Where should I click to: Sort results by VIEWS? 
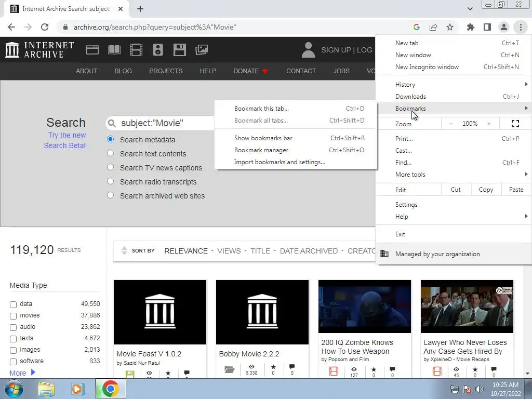point(229,251)
